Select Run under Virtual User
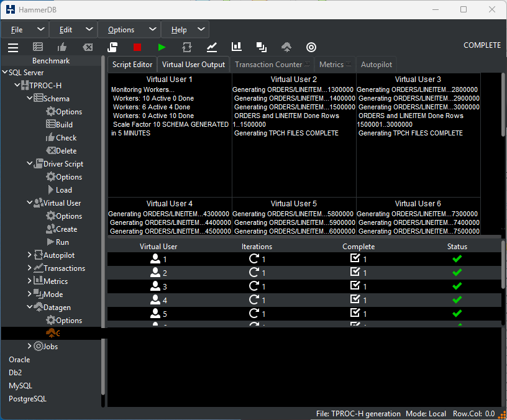Screen dimensions: 507x420 pos(58,242)
